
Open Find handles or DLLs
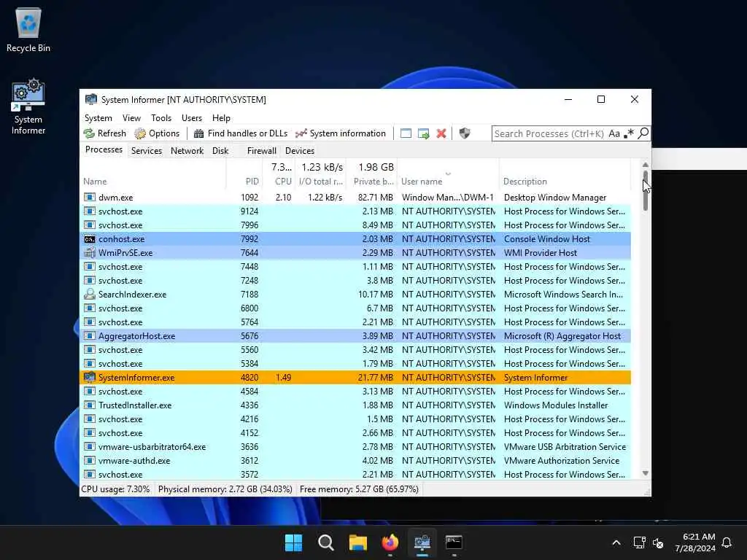[x=241, y=133]
